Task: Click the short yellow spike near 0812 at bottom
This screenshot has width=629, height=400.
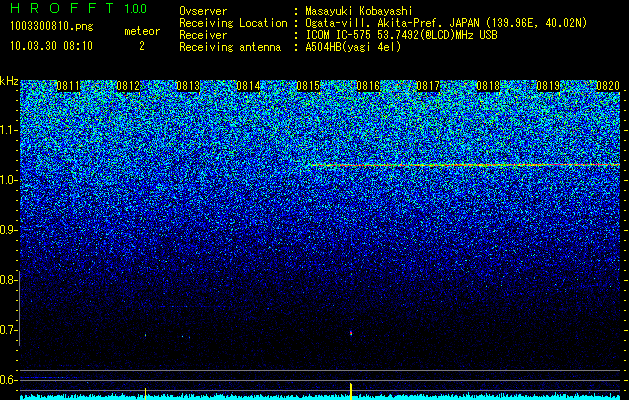Action: coord(145,394)
